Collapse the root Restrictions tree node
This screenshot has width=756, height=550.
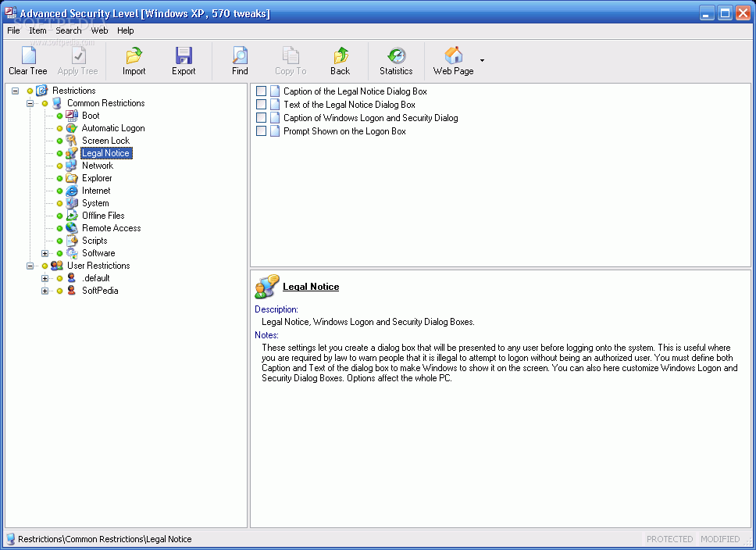16,91
